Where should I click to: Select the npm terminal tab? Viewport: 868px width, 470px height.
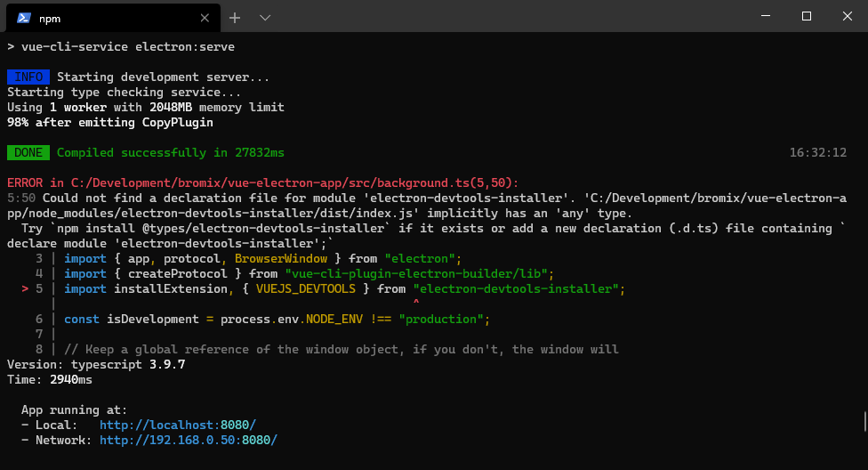tap(113, 19)
